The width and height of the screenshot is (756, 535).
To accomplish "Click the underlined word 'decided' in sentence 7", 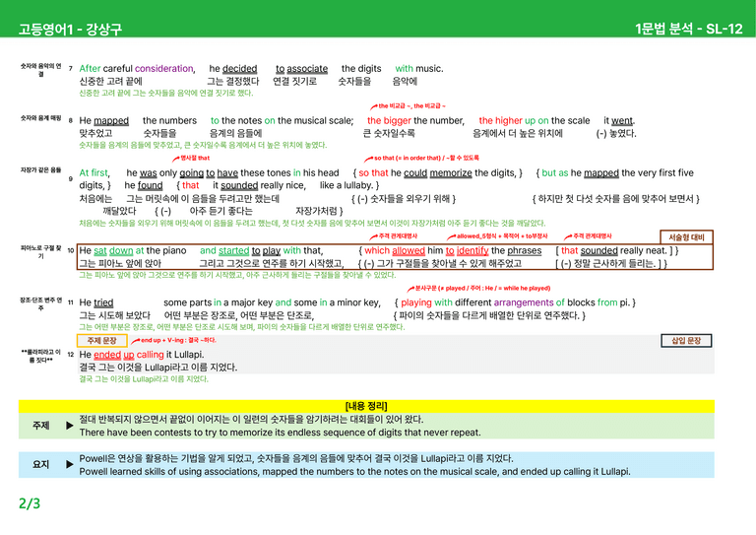I will coord(239,69).
